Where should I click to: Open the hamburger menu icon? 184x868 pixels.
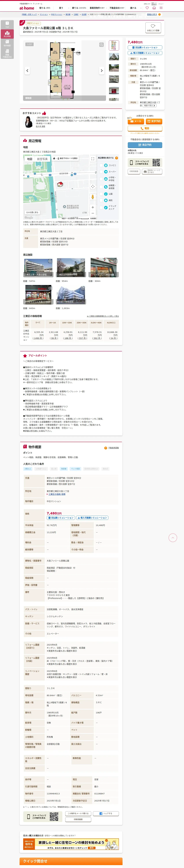pos(161,8)
